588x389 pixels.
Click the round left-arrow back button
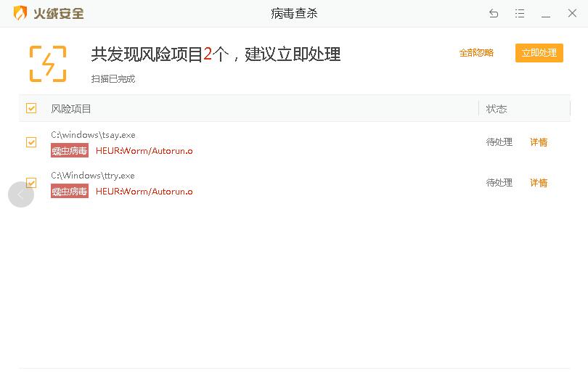point(21,194)
